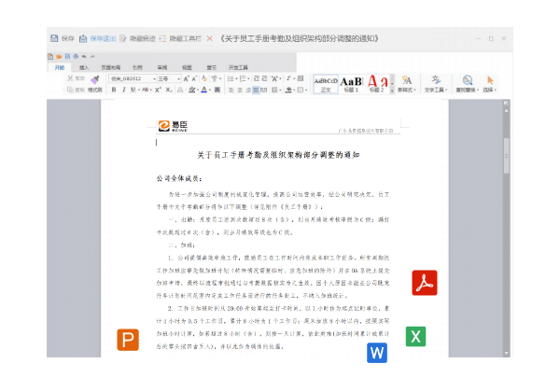The width and height of the screenshot is (560, 392).
Task: Select the 标题 1 heading style
Action: pos(352,83)
